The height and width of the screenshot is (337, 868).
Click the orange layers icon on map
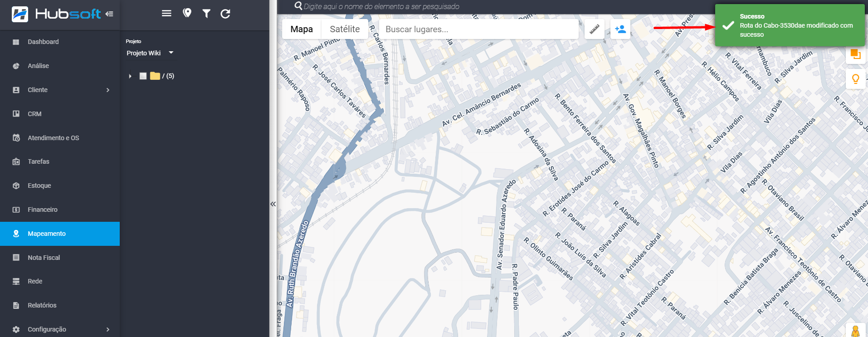[856, 54]
